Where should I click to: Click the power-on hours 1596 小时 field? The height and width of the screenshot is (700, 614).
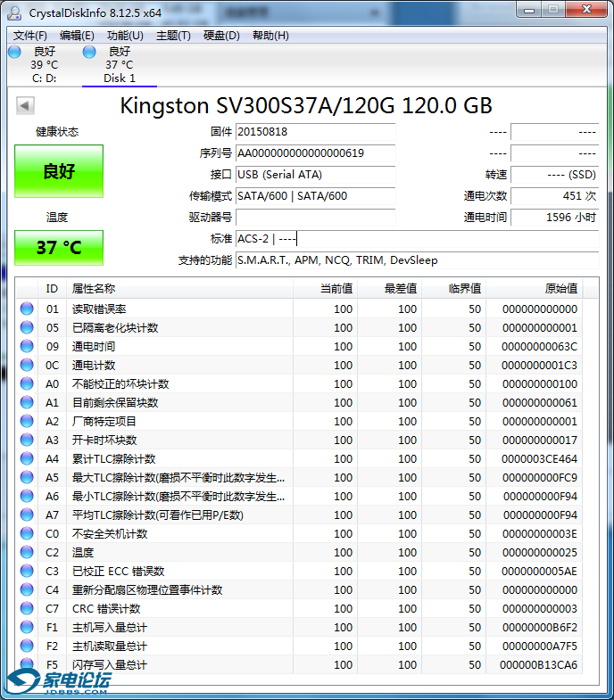point(554,218)
